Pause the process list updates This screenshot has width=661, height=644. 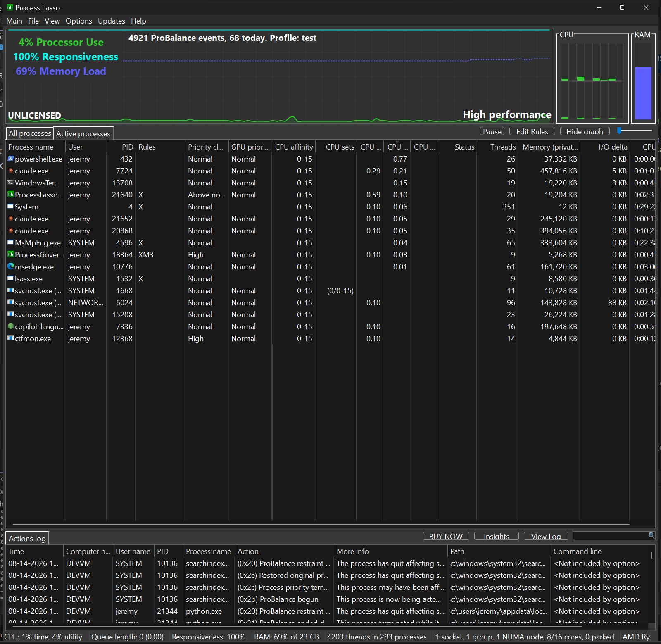point(492,131)
